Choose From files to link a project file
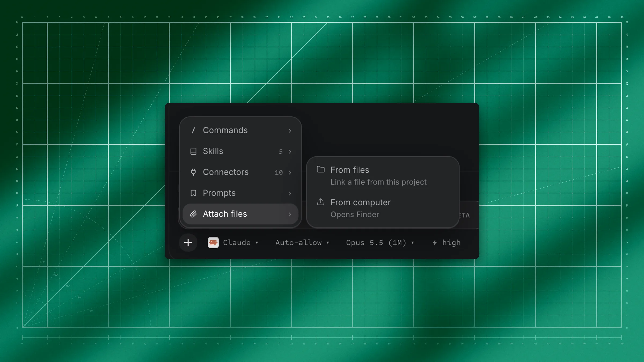The width and height of the screenshot is (644, 362). coord(383,176)
